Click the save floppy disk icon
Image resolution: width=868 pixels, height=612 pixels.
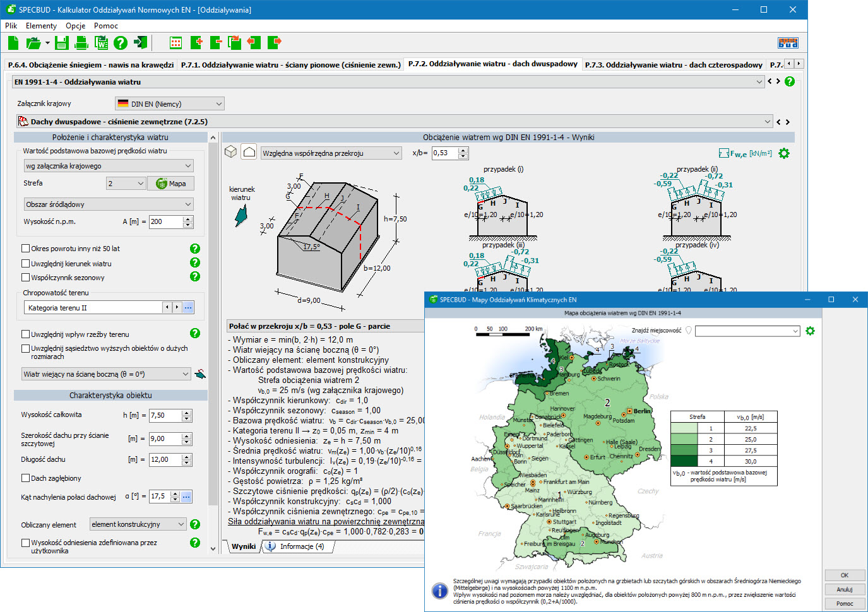(x=61, y=43)
